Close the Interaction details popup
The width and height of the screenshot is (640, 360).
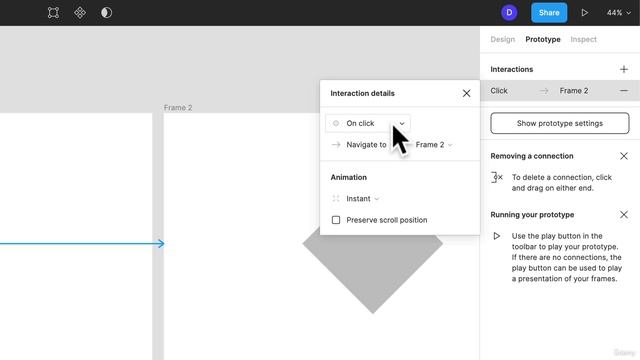coord(466,93)
